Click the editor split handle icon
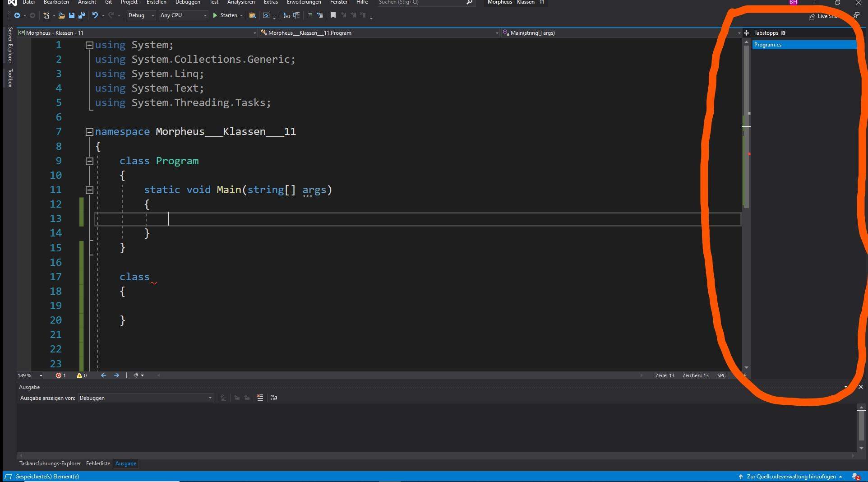This screenshot has width=868, height=482. point(746,33)
